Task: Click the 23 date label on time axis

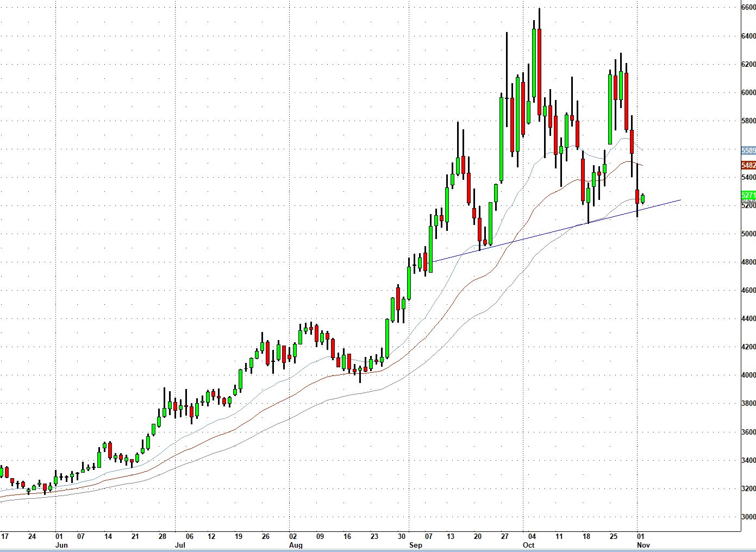Action: [x=374, y=537]
